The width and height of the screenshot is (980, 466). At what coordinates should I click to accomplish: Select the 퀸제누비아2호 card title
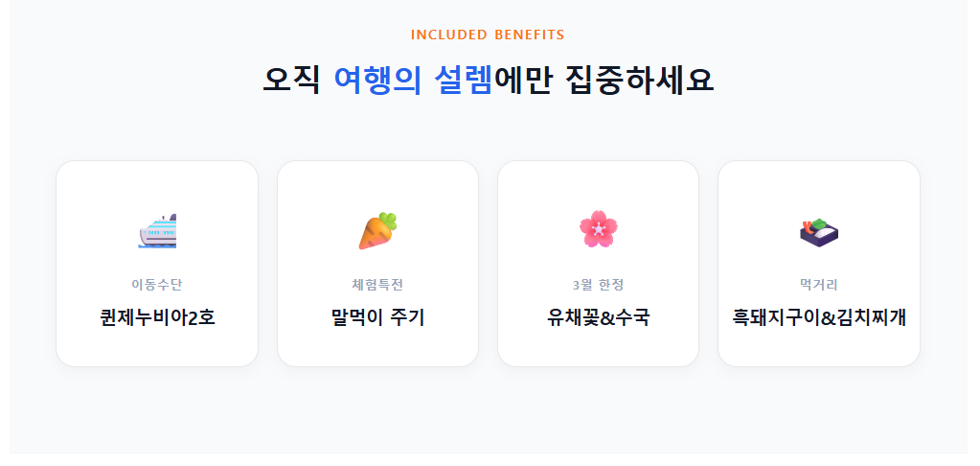[x=157, y=317]
